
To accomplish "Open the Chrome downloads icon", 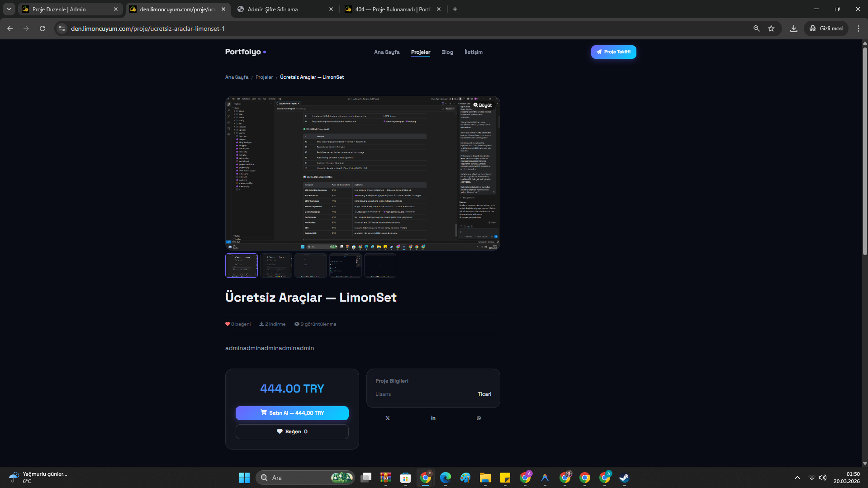I will pyautogui.click(x=793, y=28).
